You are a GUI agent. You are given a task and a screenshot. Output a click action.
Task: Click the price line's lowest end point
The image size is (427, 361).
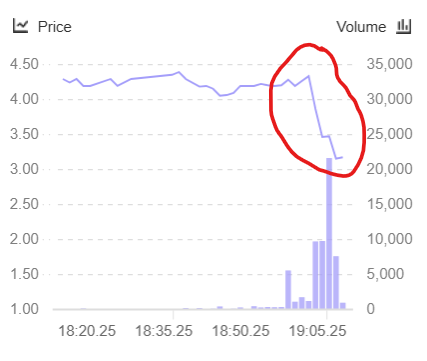point(337,158)
